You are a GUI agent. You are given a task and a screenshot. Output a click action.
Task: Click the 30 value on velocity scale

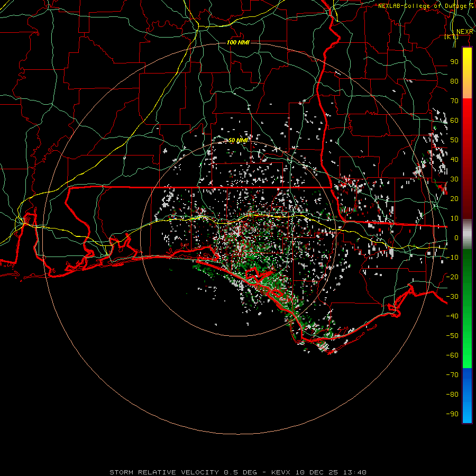click(454, 179)
